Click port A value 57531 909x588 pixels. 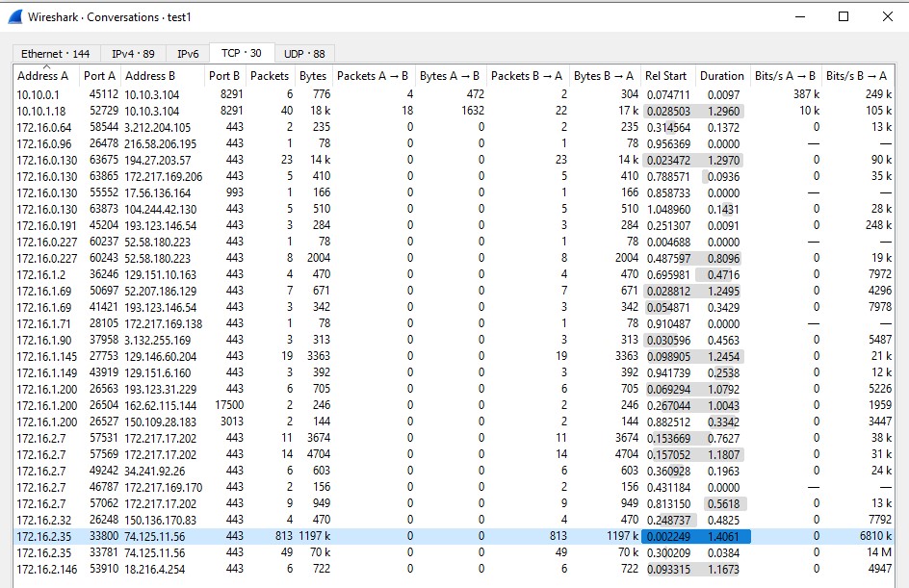coord(104,438)
